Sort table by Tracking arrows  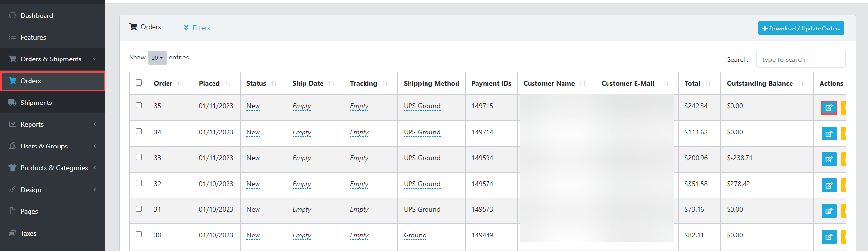tap(385, 84)
